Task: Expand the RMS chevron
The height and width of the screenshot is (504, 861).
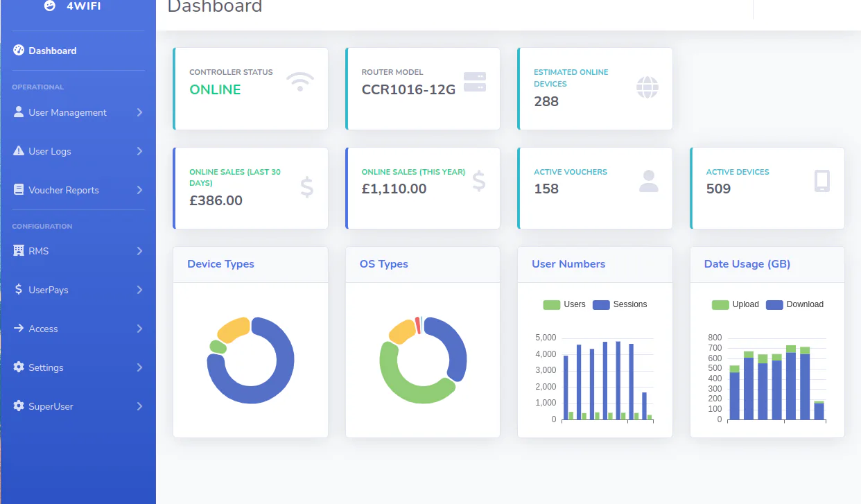Action: [139, 251]
